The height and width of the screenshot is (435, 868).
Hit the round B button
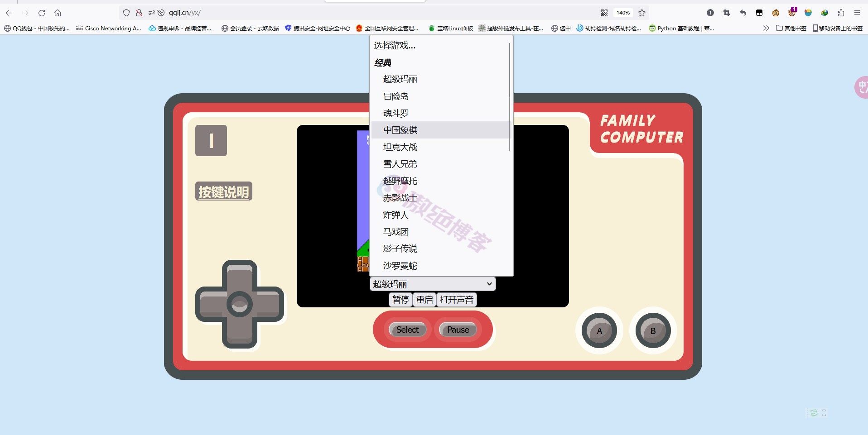click(x=653, y=331)
